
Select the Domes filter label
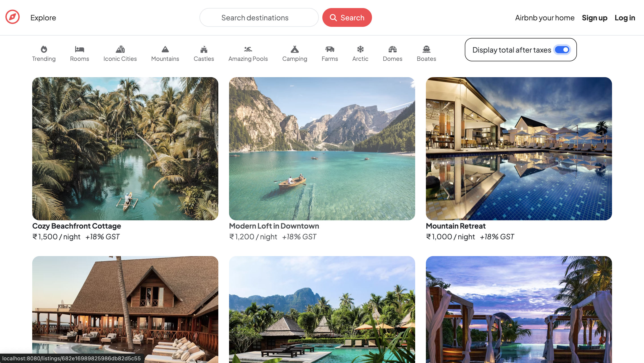pyautogui.click(x=393, y=59)
